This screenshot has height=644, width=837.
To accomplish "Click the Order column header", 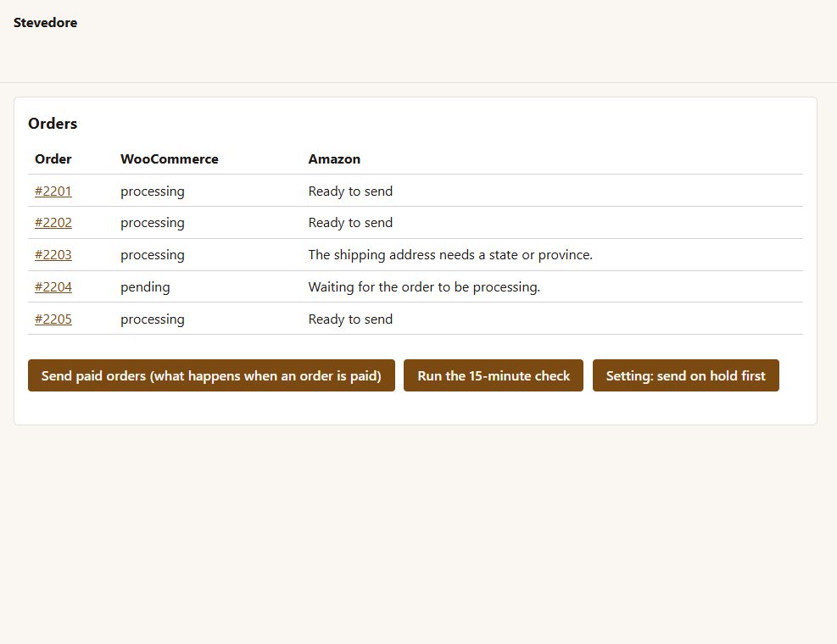I will coord(53,159).
